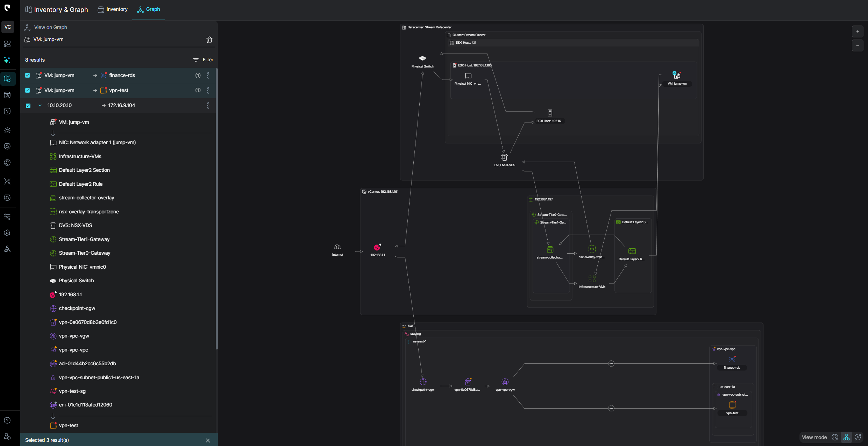The width and height of the screenshot is (868, 446).
Task: Click the Filter button
Action: point(203,60)
